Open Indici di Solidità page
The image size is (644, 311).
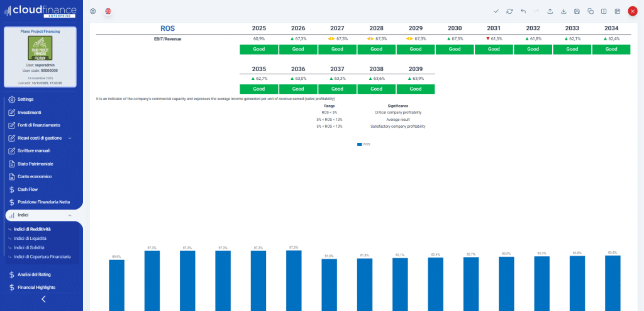(30, 247)
